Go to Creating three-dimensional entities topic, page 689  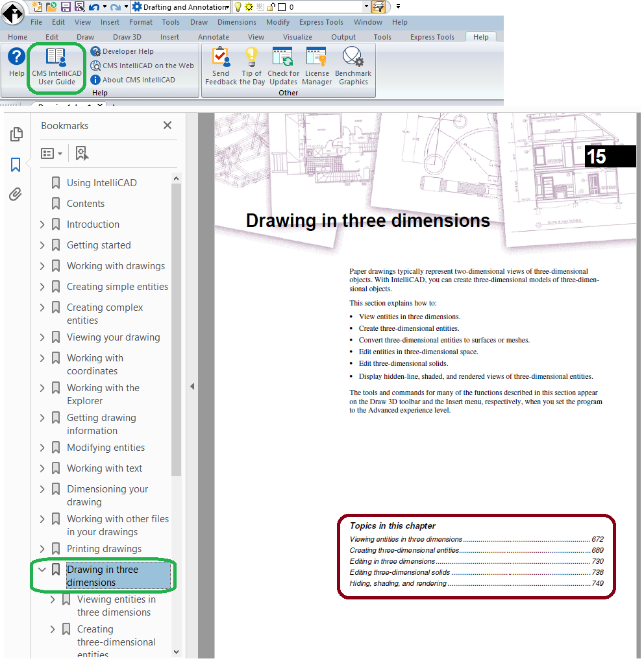click(x=477, y=550)
